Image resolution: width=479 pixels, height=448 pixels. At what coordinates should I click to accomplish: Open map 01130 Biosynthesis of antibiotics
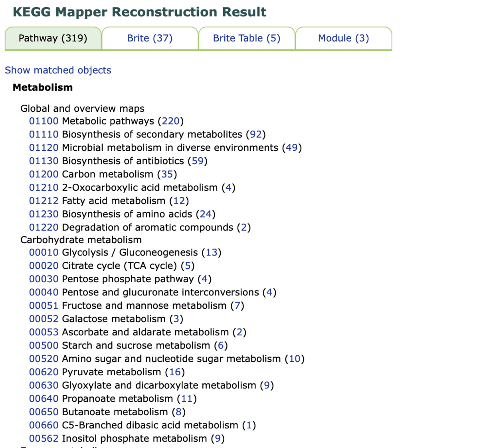pyautogui.click(x=44, y=161)
